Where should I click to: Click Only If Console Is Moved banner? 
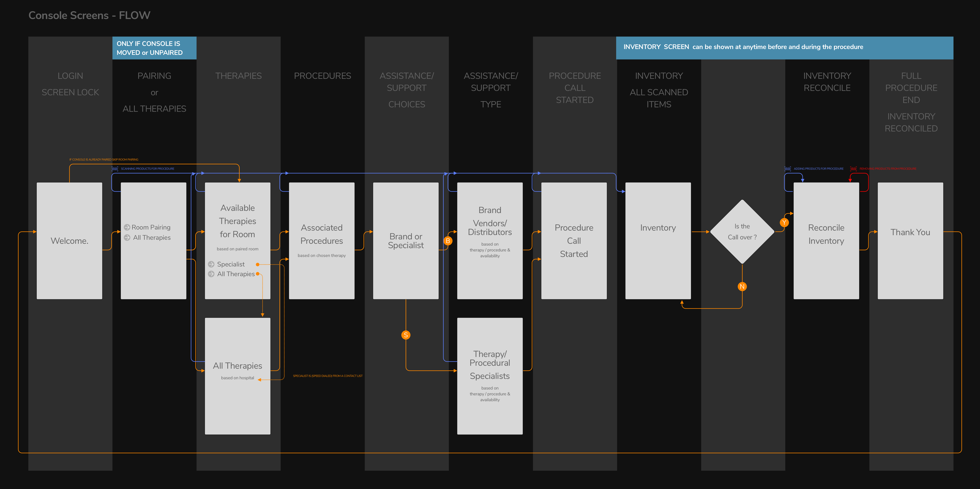[x=154, y=48]
